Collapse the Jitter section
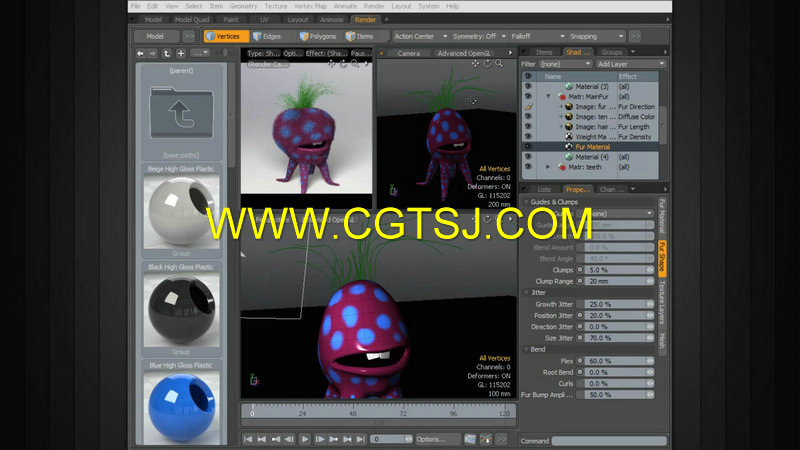The image size is (800, 450). pos(528,293)
